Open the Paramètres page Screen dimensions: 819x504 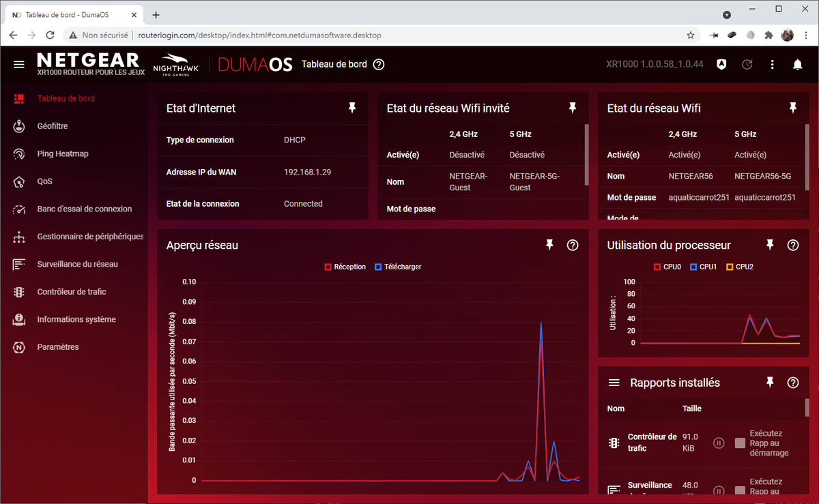pos(58,347)
